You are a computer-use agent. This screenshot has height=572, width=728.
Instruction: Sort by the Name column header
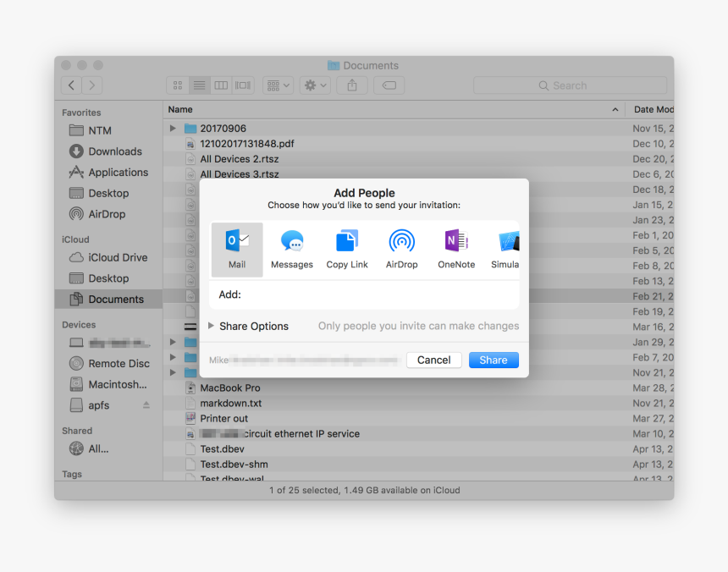pyautogui.click(x=394, y=109)
